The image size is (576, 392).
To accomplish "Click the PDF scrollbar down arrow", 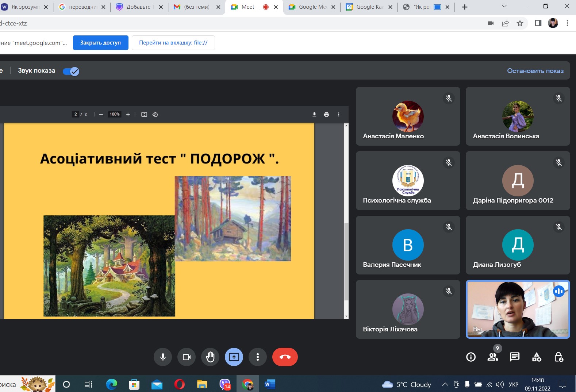I will [346, 316].
